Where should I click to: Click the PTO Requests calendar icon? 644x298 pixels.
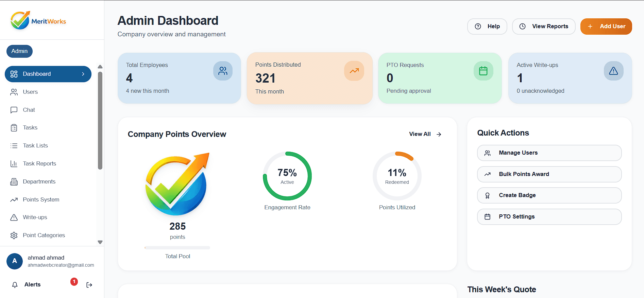tap(483, 71)
